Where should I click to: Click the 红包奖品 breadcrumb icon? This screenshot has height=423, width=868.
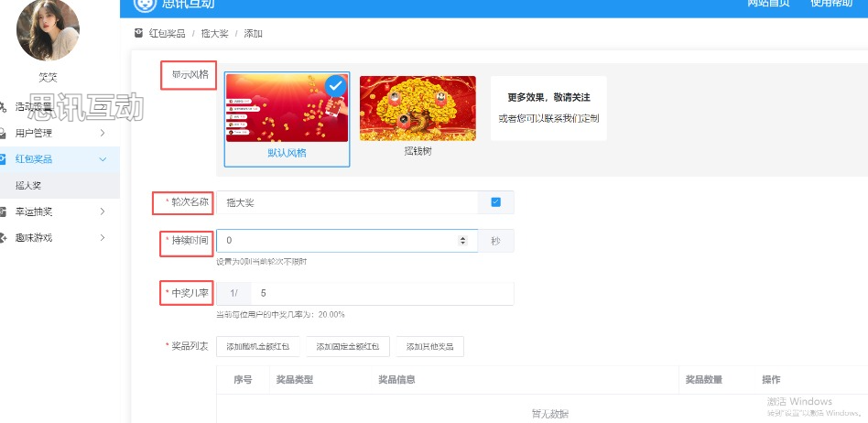[x=138, y=33]
